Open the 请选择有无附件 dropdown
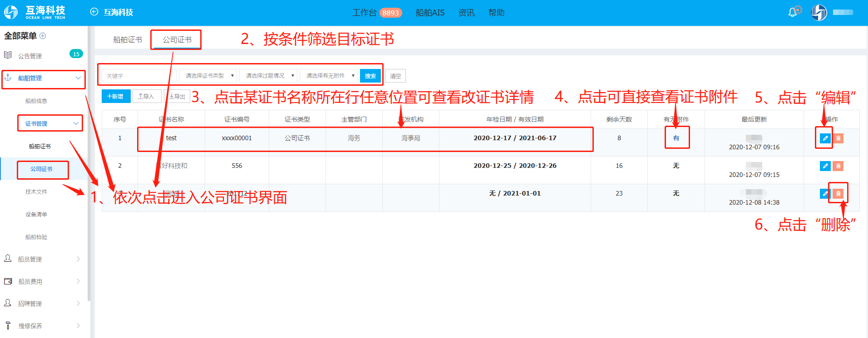 [x=328, y=76]
